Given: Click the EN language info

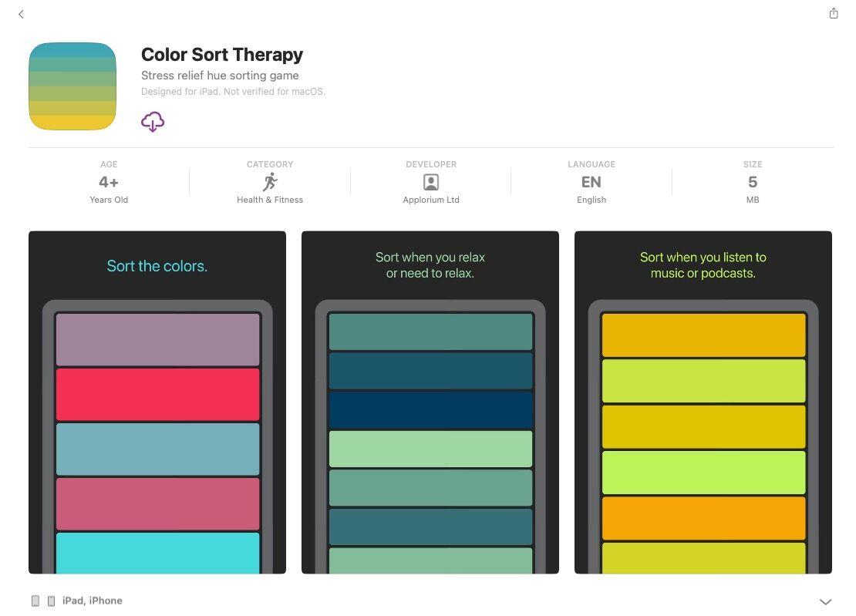Looking at the screenshot, I should pyautogui.click(x=591, y=183).
